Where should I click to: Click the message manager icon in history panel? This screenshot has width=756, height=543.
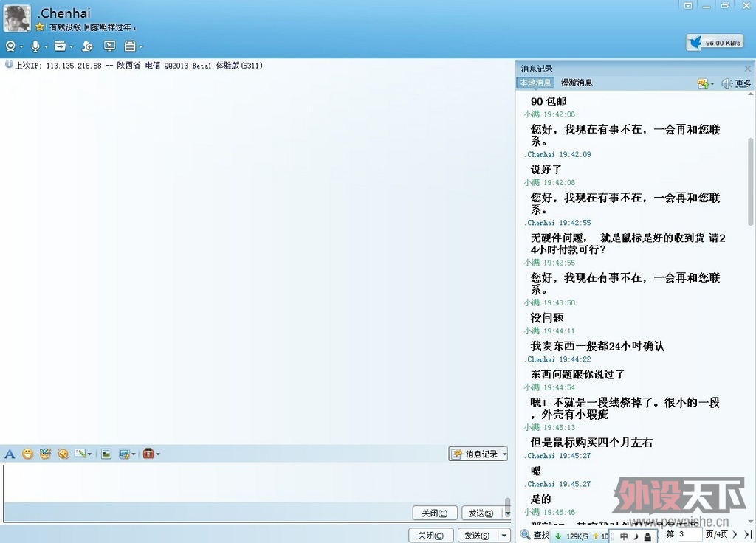pyautogui.click(x=703, y=83)
